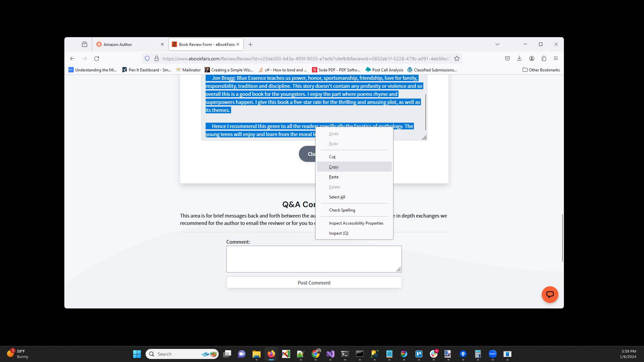Save the page to Pocket
Viewport: 644px width, 362px height.
[x=507, y=58]
